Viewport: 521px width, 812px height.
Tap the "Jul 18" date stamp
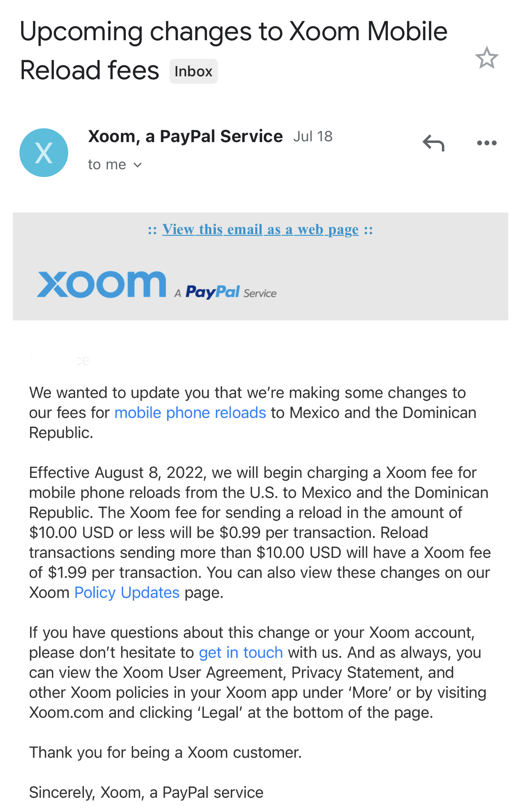313,136
